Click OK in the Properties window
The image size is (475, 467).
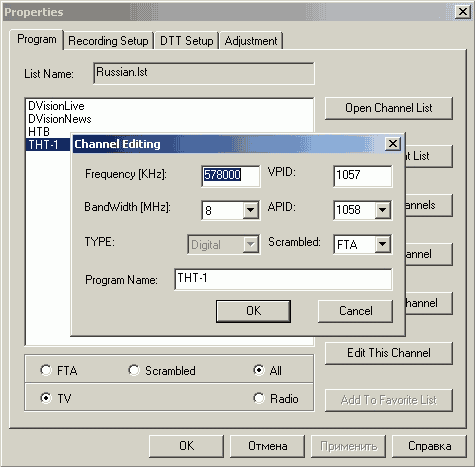click(x=186, y=446)
